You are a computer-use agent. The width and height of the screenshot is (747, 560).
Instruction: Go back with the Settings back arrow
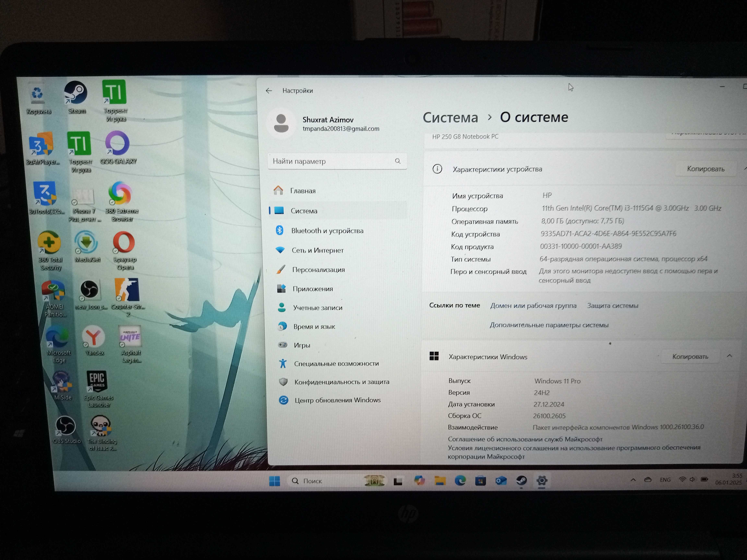[269, 90]
